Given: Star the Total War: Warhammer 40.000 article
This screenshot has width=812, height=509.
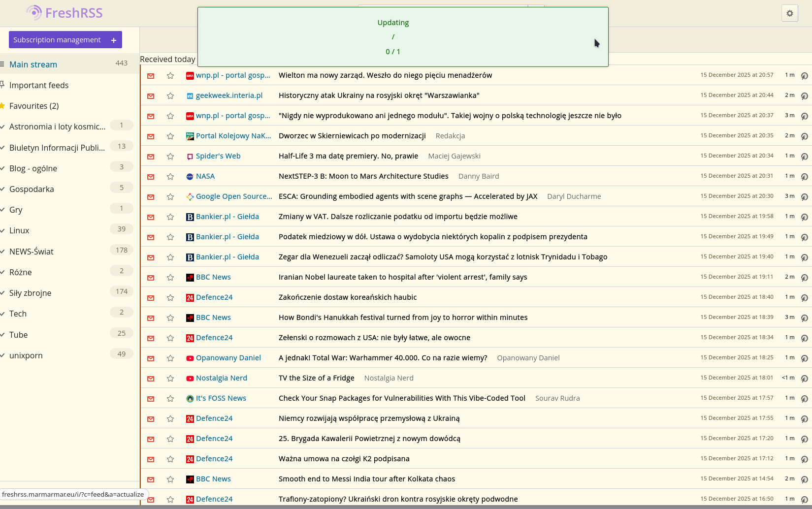Looking at the screenshot, I should click(x=170, y=358).
